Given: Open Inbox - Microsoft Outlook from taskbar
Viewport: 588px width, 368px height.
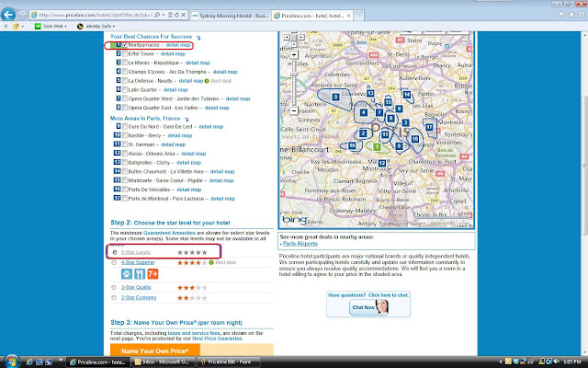Looking at the screenshot, I should click(x=164, y=362).
